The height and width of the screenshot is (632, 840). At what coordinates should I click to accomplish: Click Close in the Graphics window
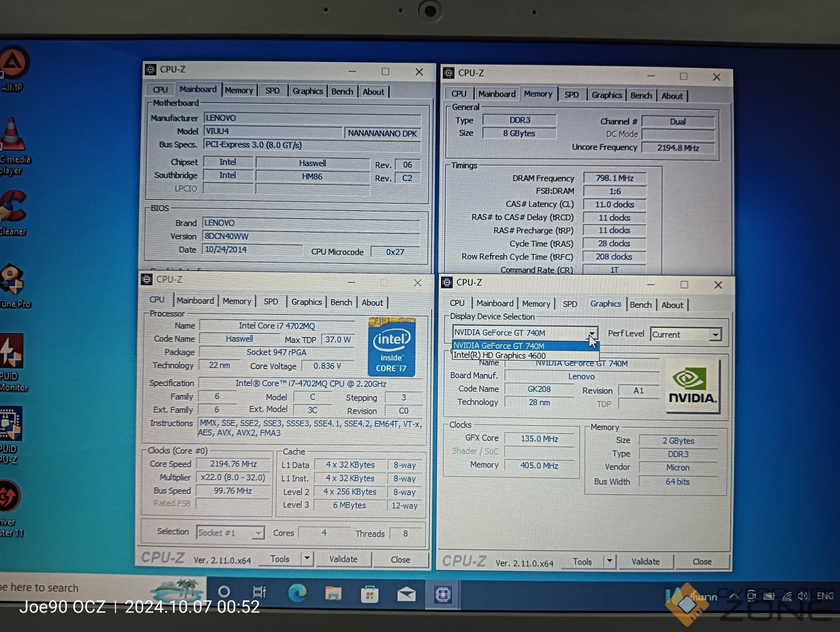point(702,561)
